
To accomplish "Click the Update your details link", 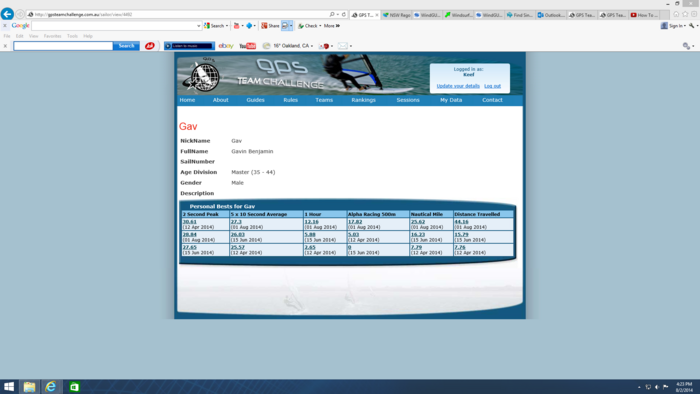I will coord(458,86).
